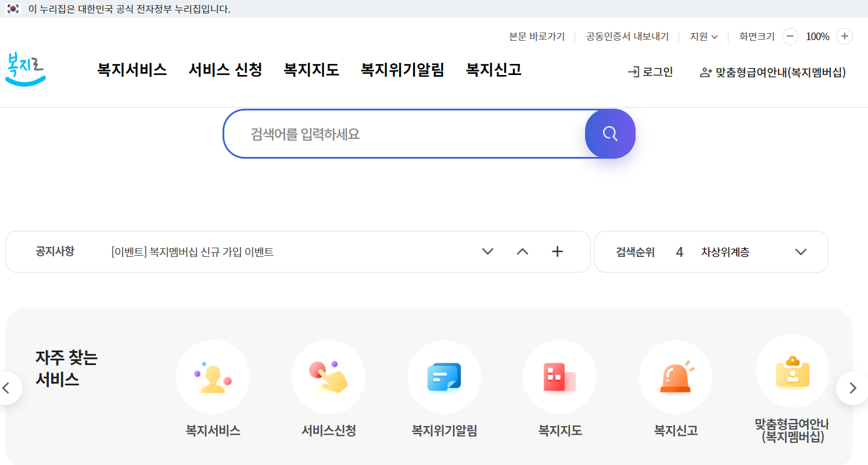
Task: Click the plus icon beside the notice
Action: (x=557, y=251)
